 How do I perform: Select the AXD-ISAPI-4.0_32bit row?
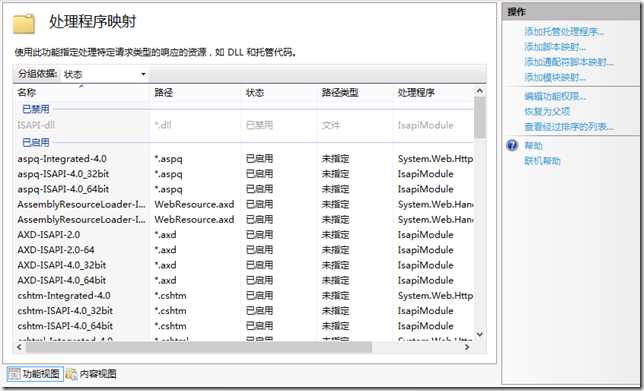click(244, 265)
